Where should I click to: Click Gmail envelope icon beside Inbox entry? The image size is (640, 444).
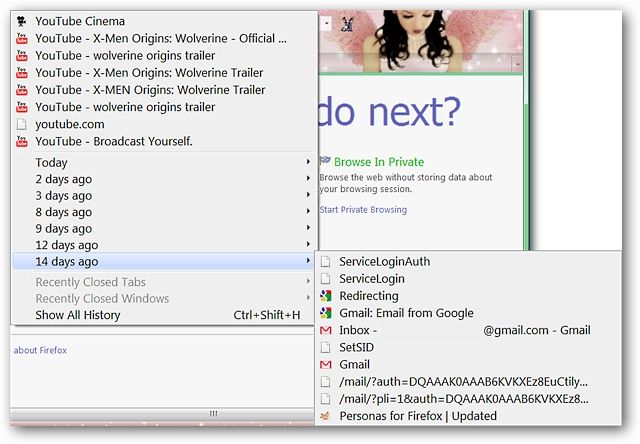(326, 330)
